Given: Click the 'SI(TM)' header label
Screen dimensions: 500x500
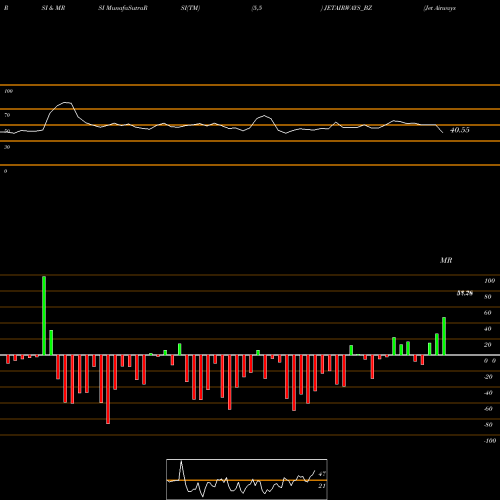Looking at the screenshot, I should pos(190,8).
